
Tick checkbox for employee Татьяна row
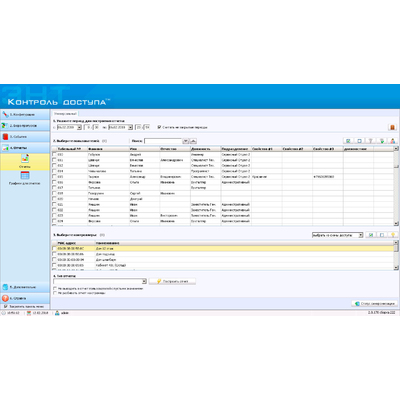(54, 171)
